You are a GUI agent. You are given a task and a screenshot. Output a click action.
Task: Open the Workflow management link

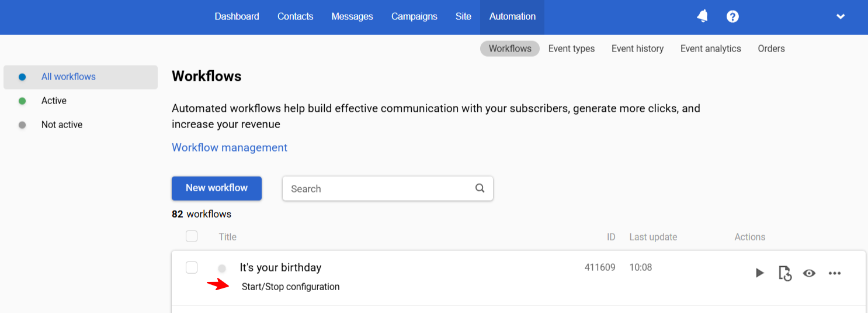230,147
